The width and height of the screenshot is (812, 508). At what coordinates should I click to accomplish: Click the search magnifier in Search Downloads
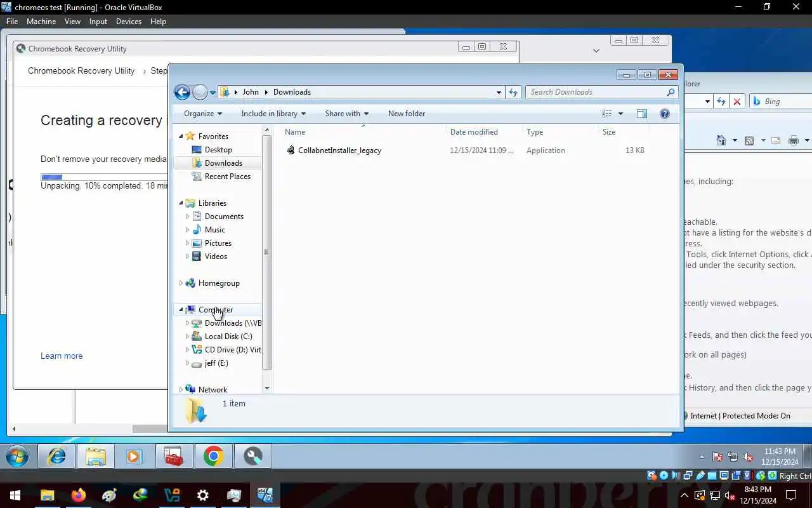(671, 92)
